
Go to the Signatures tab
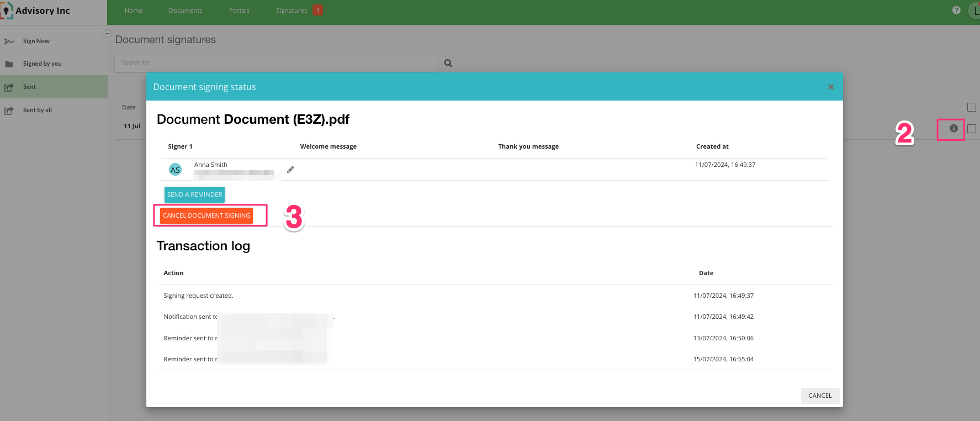tap(292, 10)
